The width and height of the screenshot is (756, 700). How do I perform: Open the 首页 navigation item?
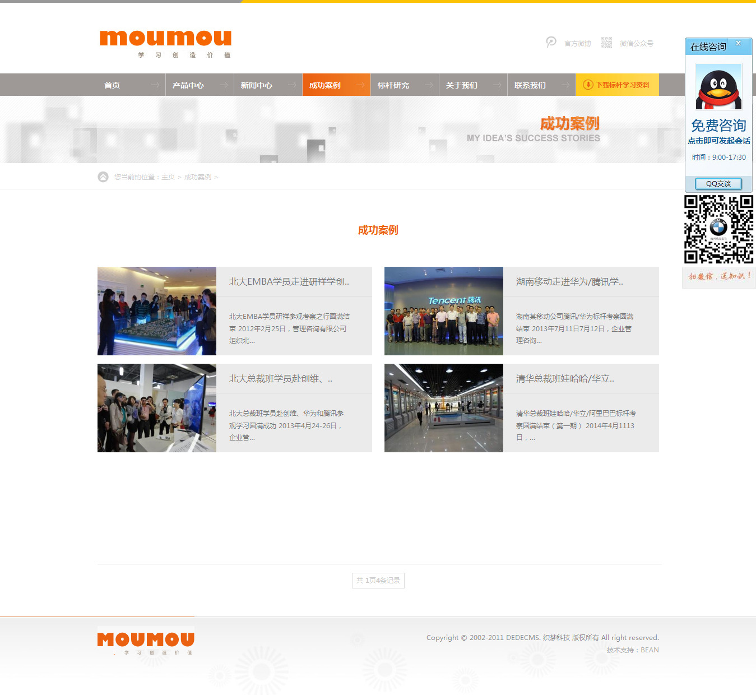112,85
